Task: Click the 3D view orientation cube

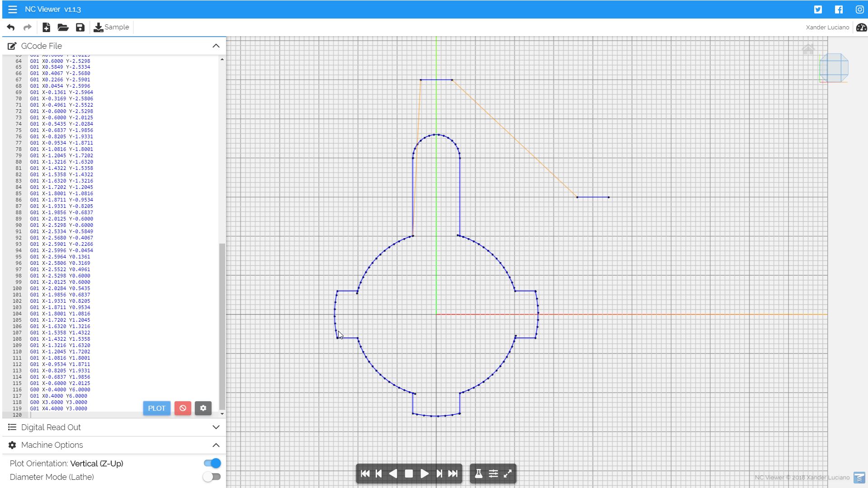Action: pos(834,68)
